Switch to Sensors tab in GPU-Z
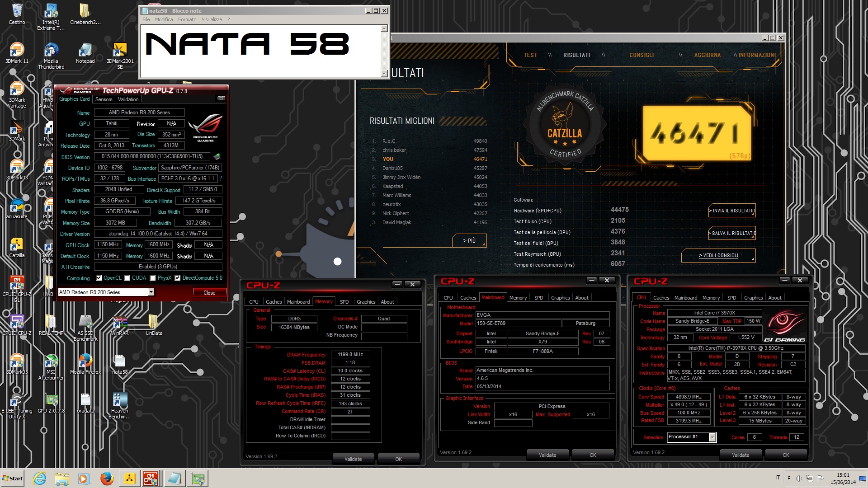Screen dimensions: 868x488 pyautogui.click(x=104, y=99)
